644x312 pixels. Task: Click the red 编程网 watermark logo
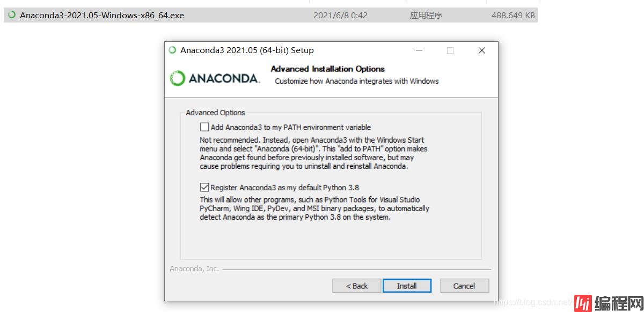[x=606, y=302]
